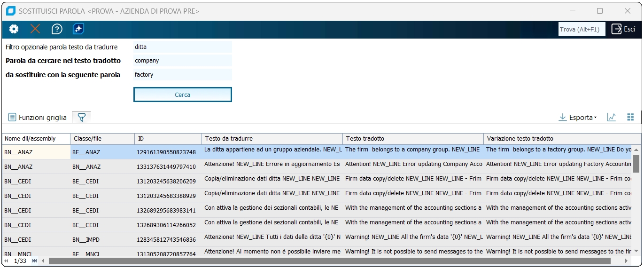Sort by Nome dll/assembly column header

36,139
